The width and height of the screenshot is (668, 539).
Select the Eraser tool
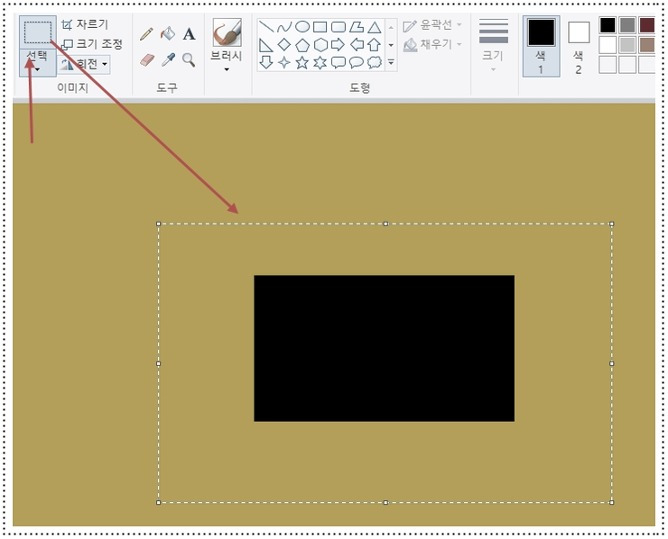147,60
